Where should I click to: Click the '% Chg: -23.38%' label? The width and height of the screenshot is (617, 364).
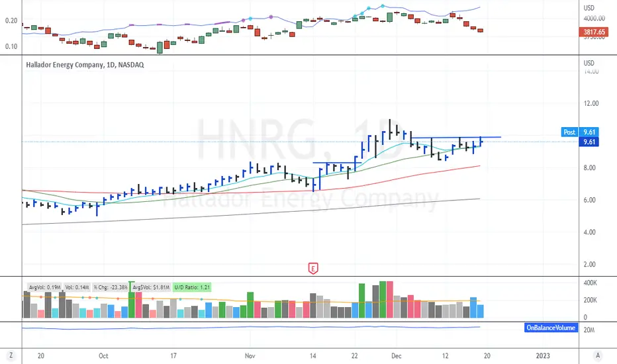[111, 287]
